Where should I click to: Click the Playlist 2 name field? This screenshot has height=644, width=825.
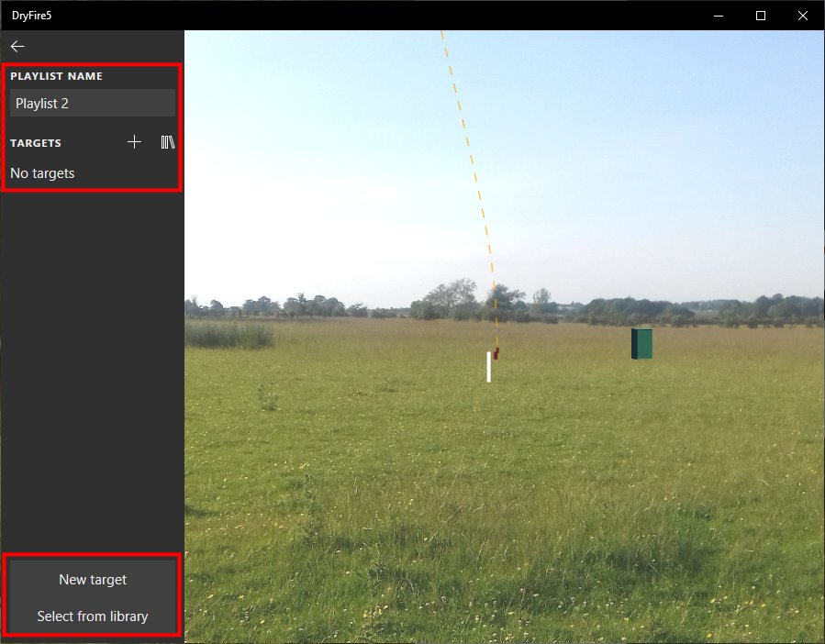[92, 104]
